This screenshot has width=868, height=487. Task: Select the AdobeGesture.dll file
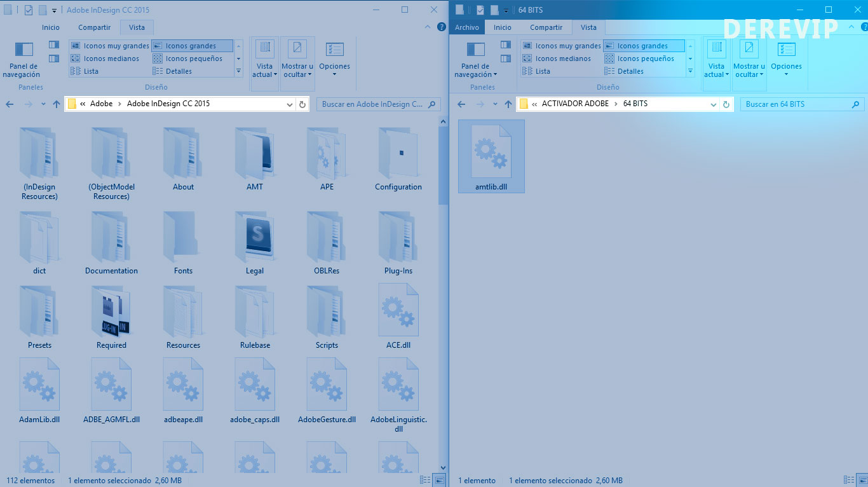(x=327, y=391)
